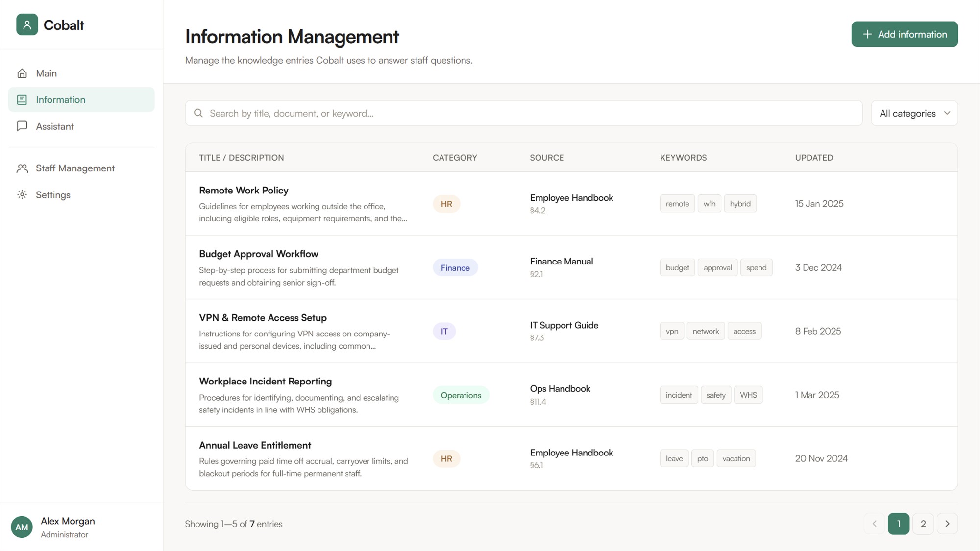
Task: Click the Add information button
Action: click(905, 34)
